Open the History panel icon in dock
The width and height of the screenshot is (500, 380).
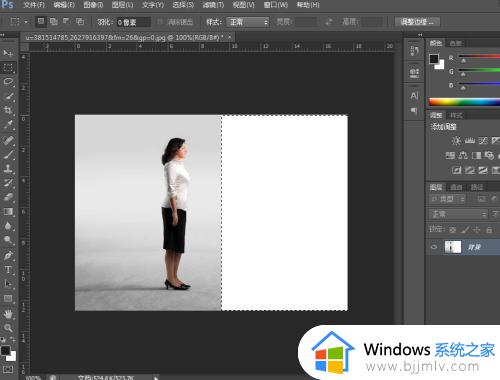[414, 51]
